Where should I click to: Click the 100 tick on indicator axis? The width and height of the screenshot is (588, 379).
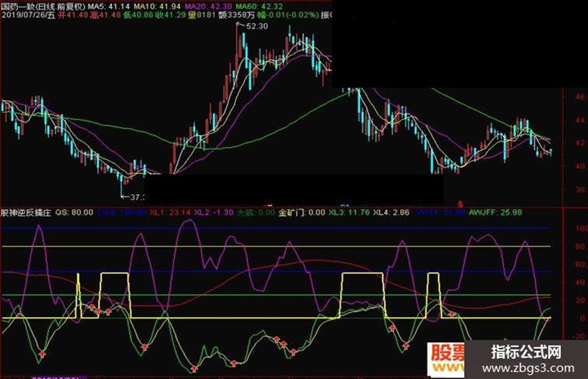(581, 228)
